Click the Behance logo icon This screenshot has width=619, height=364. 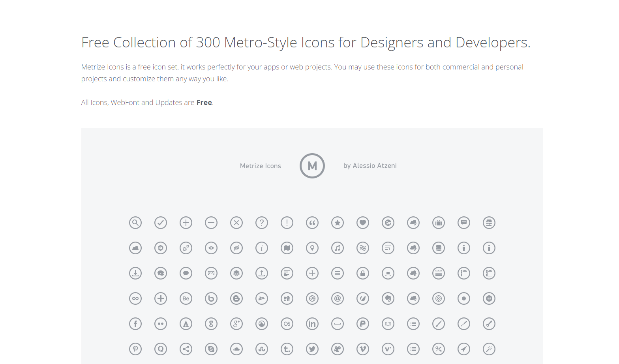[x=186, y=298]
